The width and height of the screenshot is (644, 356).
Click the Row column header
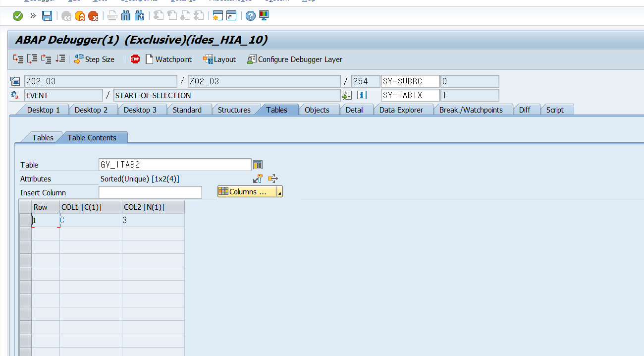coord(46,207)
